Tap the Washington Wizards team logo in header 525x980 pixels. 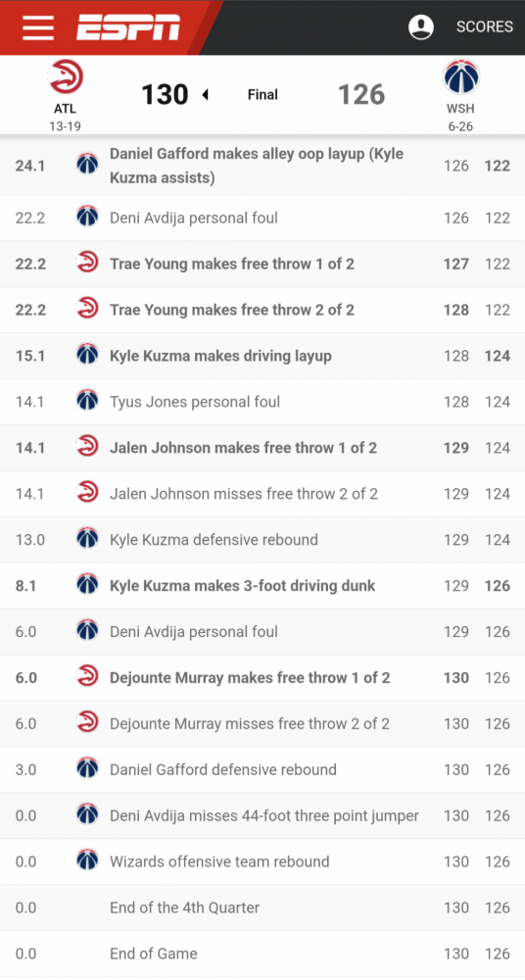461,76
